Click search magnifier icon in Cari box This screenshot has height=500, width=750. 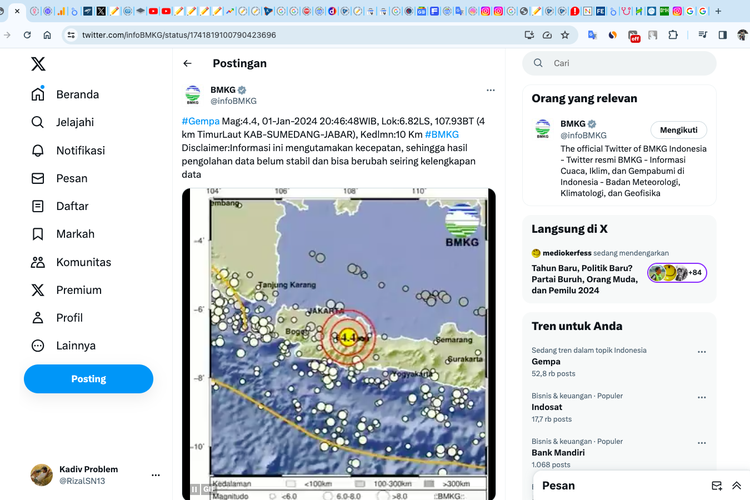point(538,63)
